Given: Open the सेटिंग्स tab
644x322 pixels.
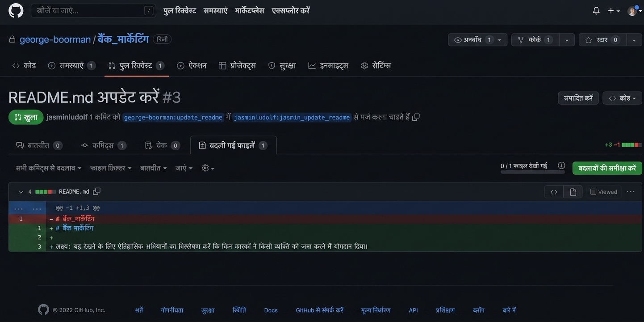Looking at the screenshot, I should coord(376,65).
